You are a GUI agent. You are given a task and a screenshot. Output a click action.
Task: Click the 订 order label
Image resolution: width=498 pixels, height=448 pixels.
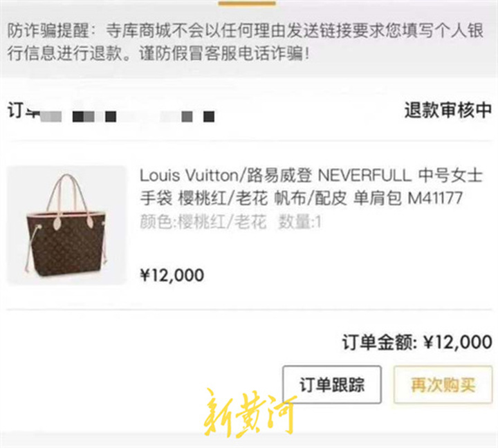(15, 110)
